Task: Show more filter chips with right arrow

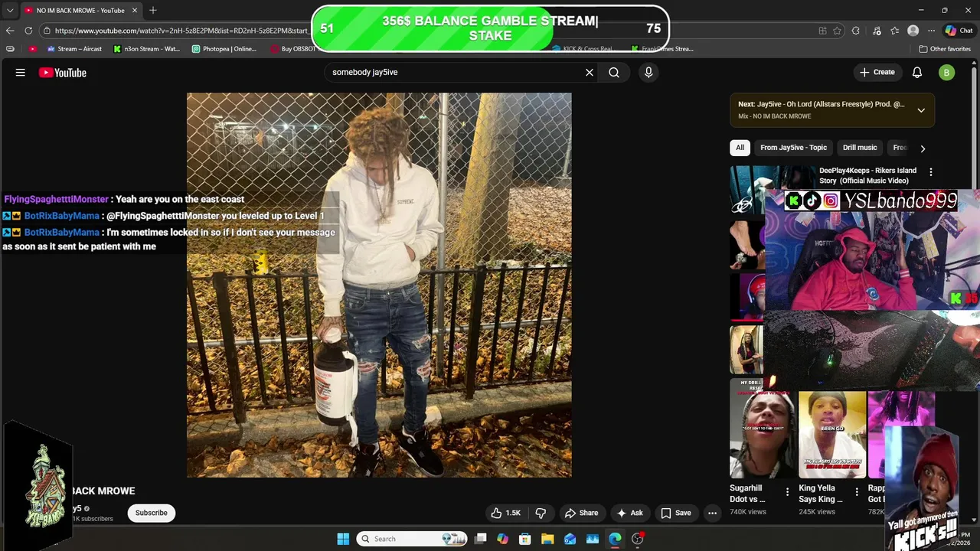Action: click(x=923, y=148)
